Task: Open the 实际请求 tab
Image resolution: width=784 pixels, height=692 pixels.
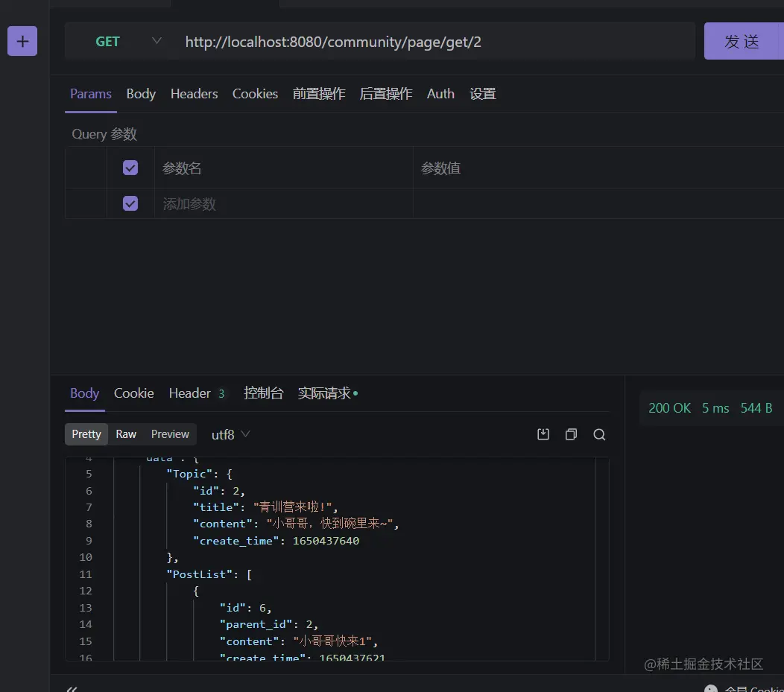Action: click(x=327, y=393)
